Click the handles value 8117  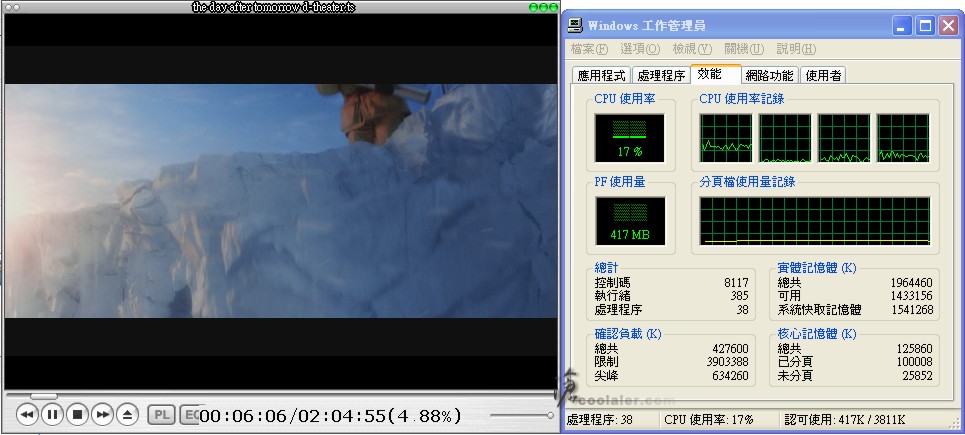click(x=736, y=282)
